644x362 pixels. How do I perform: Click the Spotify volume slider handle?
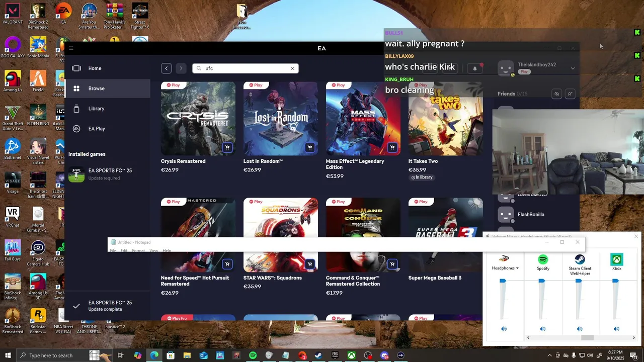click(541, 281)
